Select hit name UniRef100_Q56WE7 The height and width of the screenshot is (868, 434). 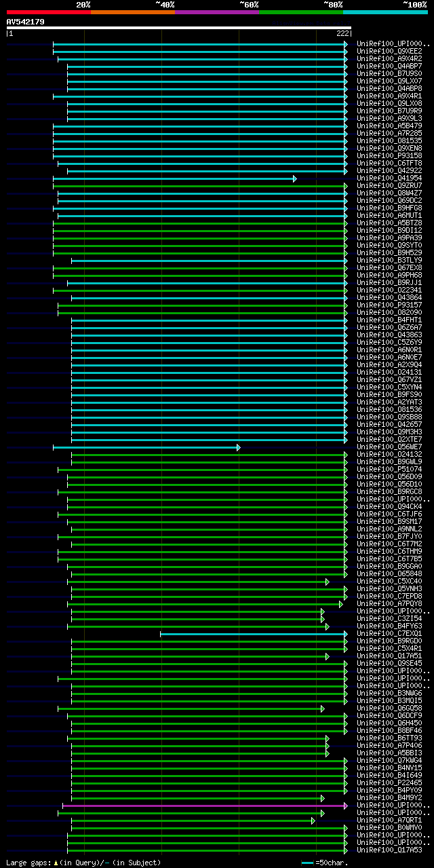389,447
